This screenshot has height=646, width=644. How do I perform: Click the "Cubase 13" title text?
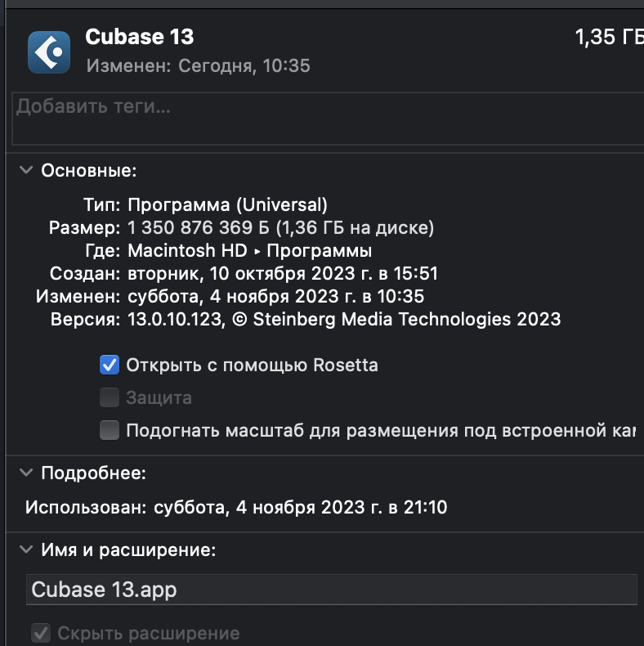click(x=140, y=37)
